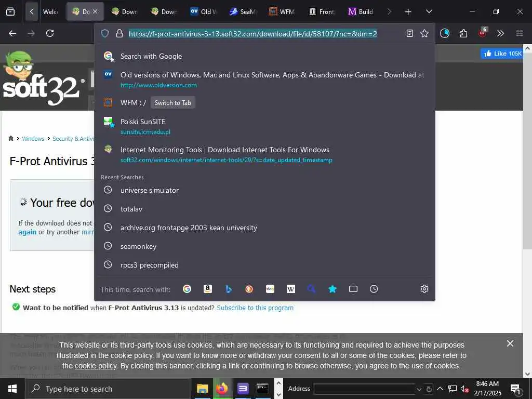Viewport: 532px width, 399px height.
Task: Switch to the FrontPage tab
Action: click(x=322, y=11)
